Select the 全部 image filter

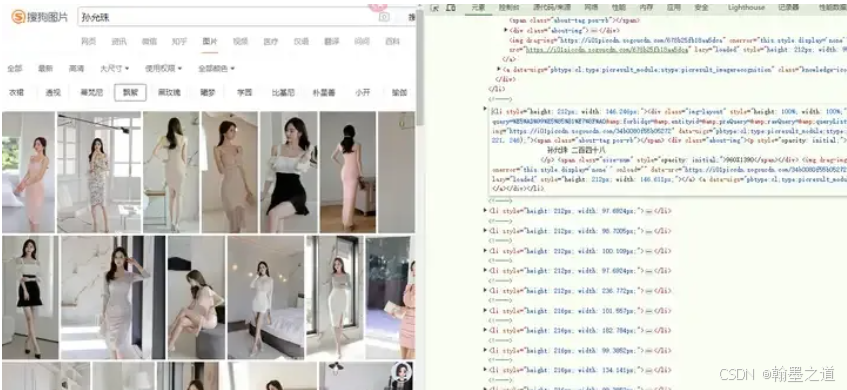(x=15, y=69)
